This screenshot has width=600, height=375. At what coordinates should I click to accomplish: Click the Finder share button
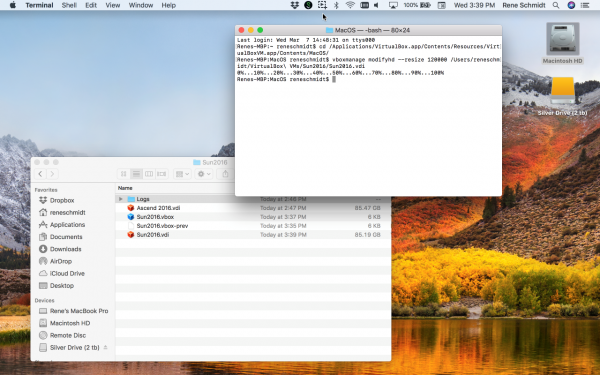point(225,174)
